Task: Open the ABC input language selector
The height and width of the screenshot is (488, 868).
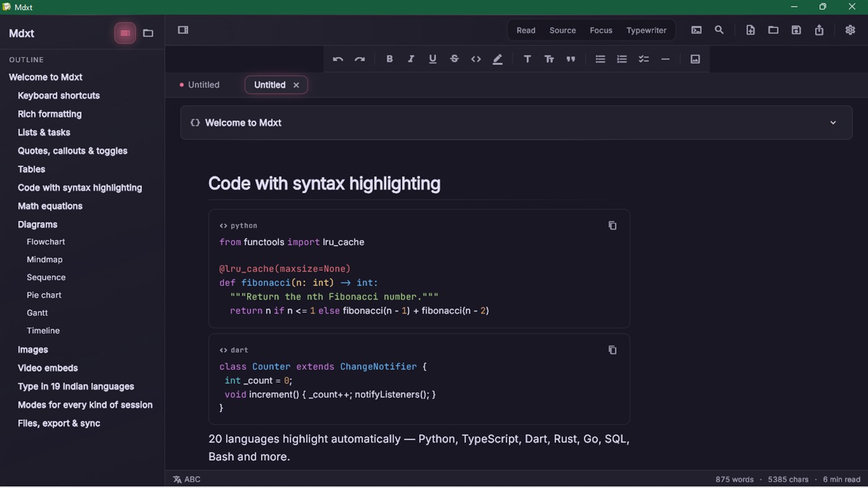Action: point(187,479)
